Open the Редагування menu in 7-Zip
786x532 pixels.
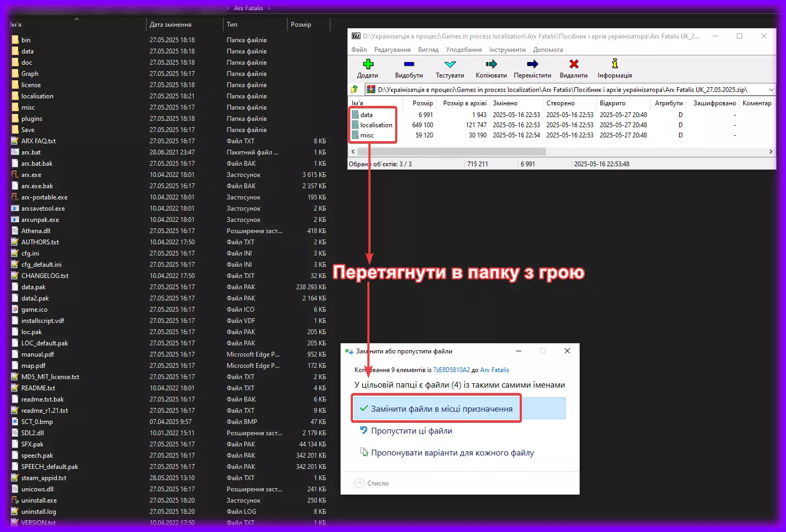click(392, 50)
